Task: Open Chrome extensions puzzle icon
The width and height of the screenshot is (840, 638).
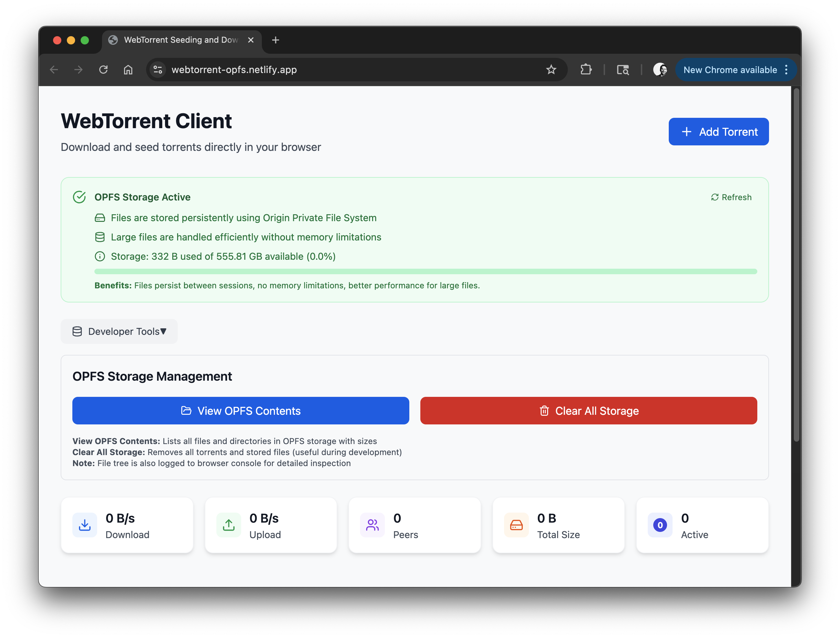Action: click(586, 70)
